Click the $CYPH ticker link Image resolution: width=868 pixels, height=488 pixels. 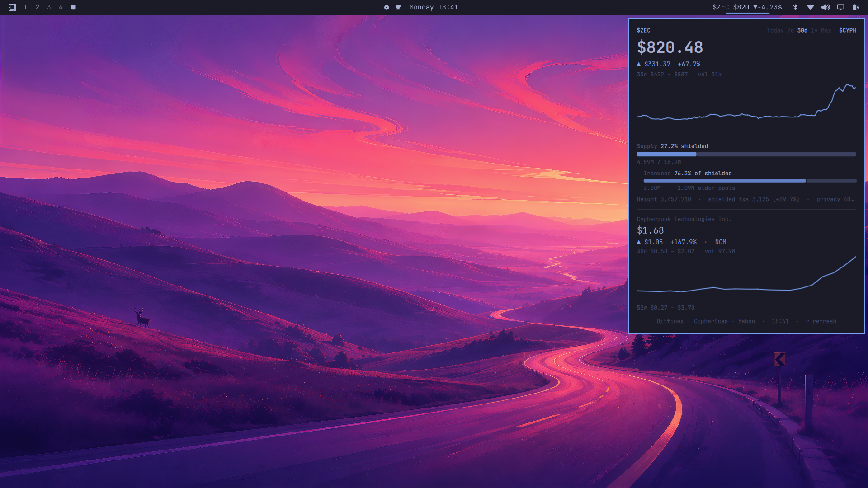pos(847,30)
